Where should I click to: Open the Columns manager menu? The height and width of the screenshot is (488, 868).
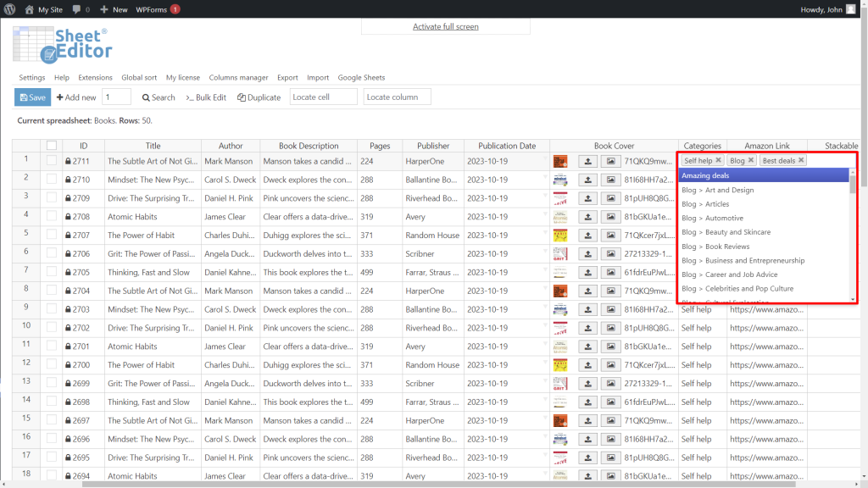[238, 77]
